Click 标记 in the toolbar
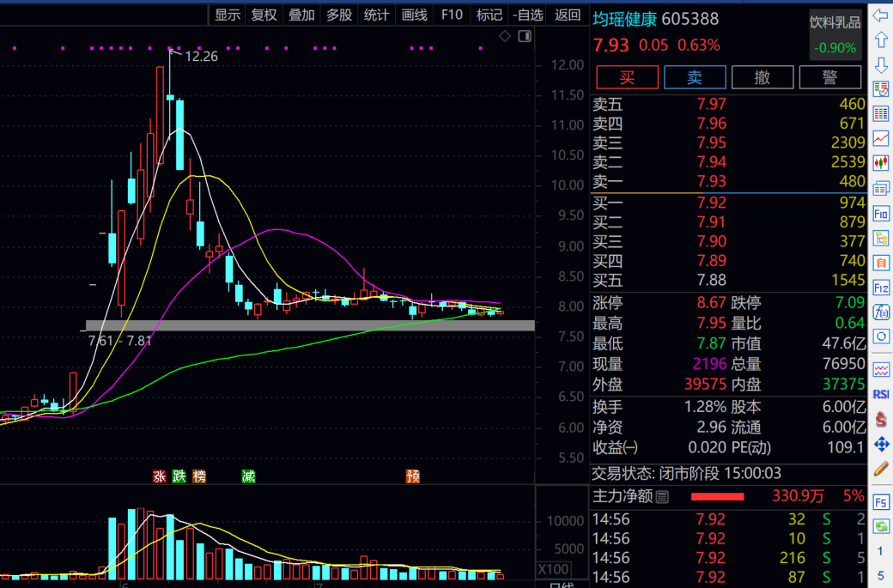Viewport: 893px width, 588px height. pyautogui.click(x=489, y=15)
